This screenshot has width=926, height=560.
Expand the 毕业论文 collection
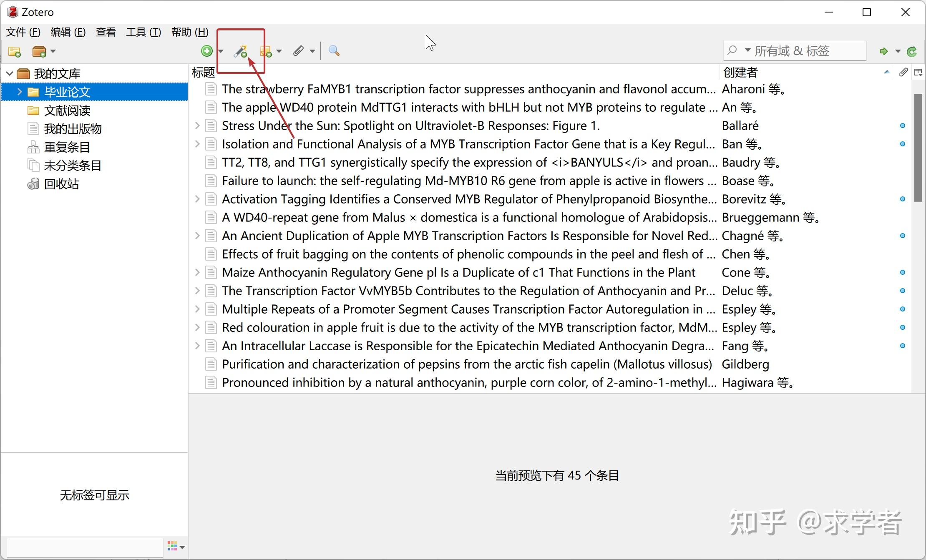click(19, 92)
